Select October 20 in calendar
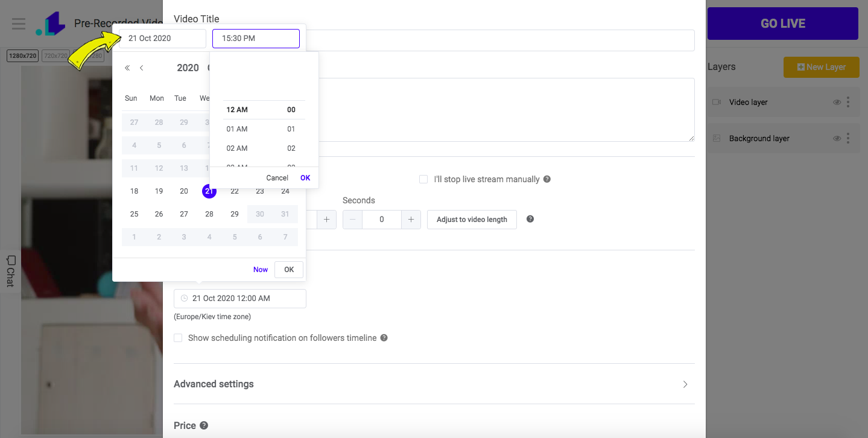Screen dimensions: 868x438 click(x=184, y=191)
